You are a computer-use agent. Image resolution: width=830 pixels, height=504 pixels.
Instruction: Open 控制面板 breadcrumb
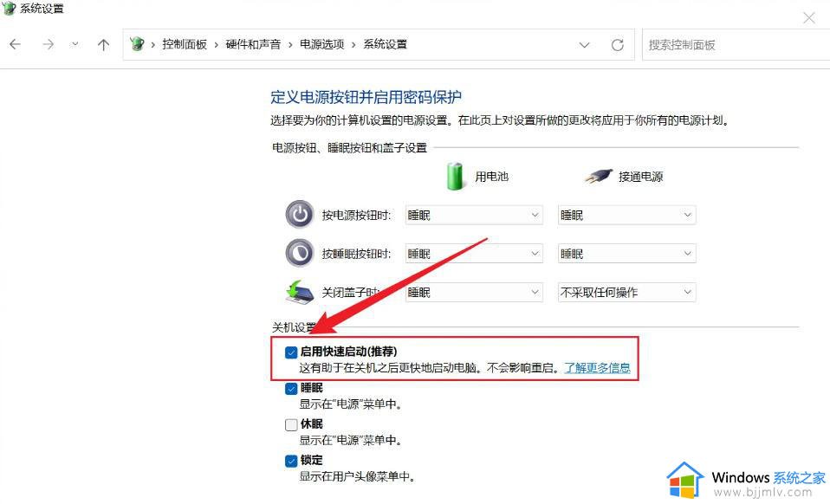[185, 44]
